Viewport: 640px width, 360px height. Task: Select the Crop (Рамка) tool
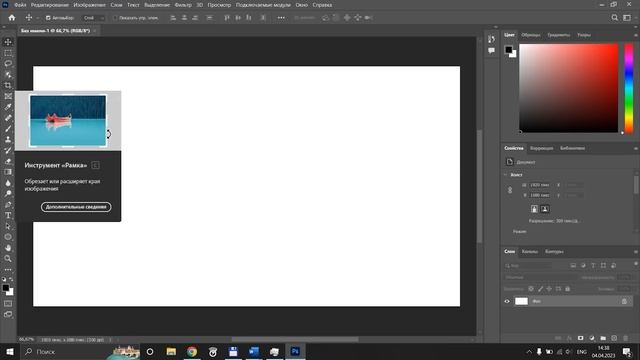8,85
